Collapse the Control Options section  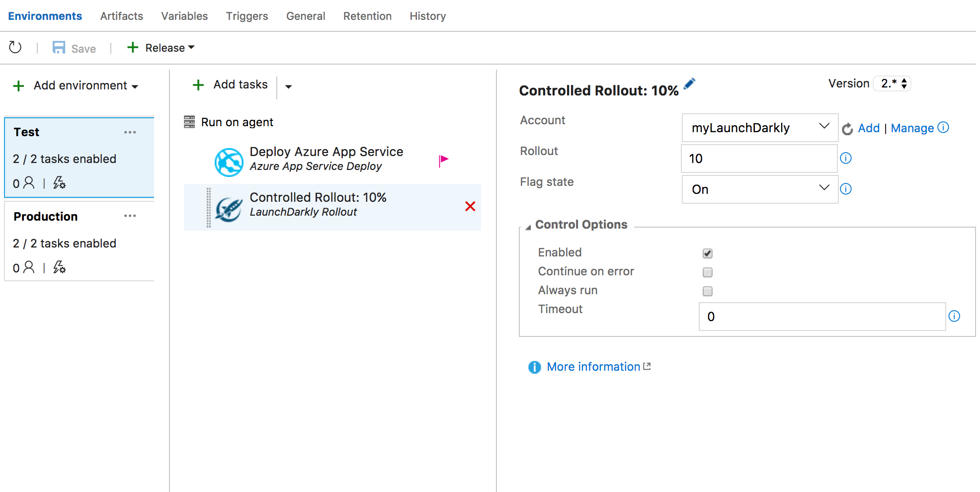(x=528, y=227)
